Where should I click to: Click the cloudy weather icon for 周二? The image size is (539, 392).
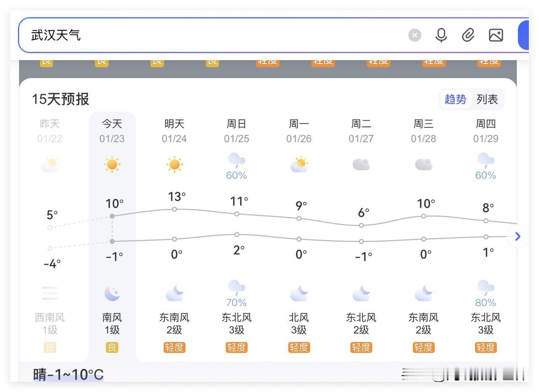pos(361,164)
